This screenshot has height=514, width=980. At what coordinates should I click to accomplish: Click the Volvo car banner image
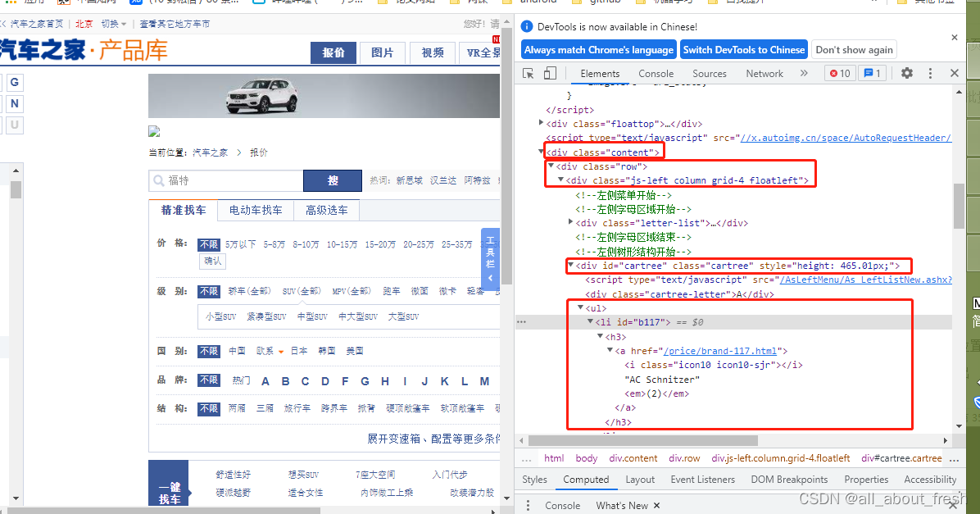(324, 96)
